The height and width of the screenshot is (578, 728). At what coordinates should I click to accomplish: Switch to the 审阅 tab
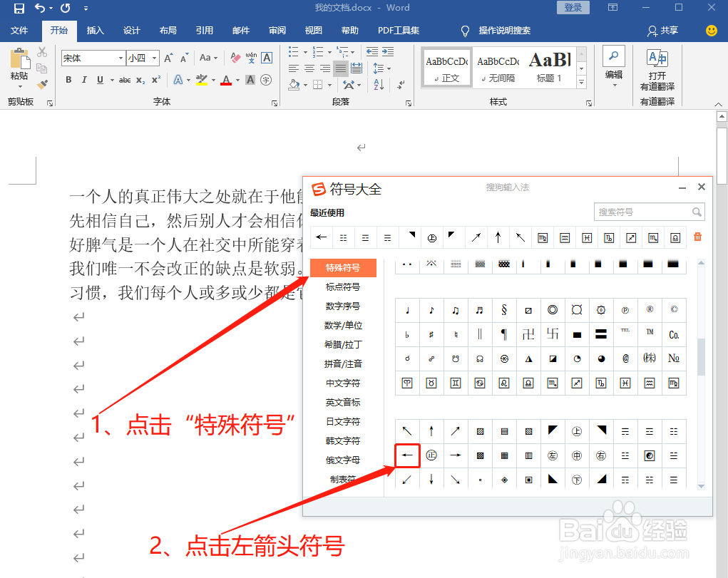277,31
